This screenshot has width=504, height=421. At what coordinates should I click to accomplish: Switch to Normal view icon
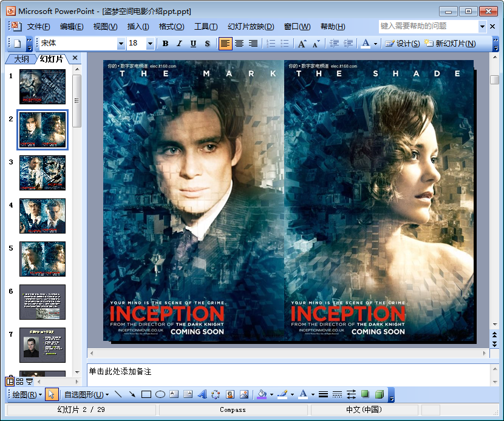tap(10, 382)
